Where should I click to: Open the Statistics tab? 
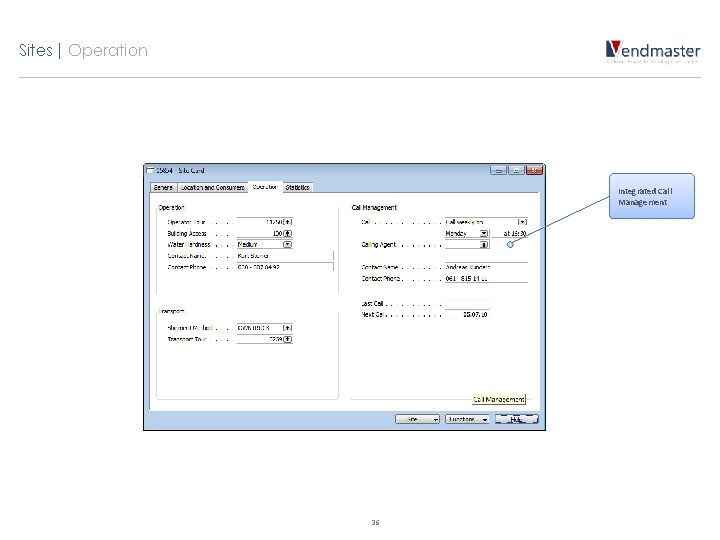tap(298, 187)
